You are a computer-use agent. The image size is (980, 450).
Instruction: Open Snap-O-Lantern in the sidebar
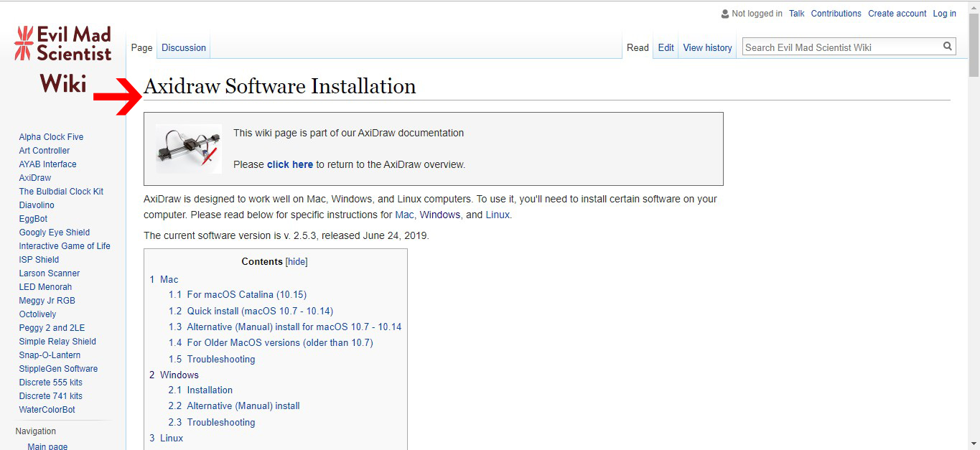coord(50,355)
